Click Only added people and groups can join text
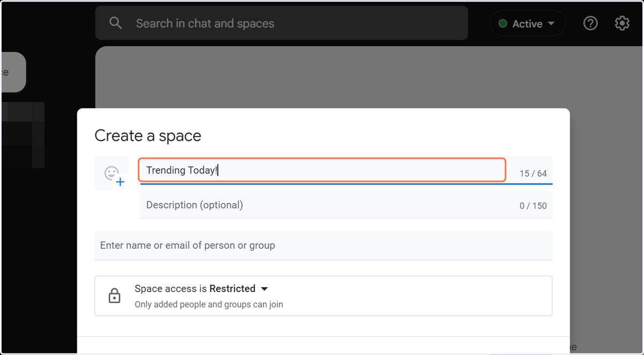Image resolution: width=644 pixels, height=355 pixels. [209, 305]
